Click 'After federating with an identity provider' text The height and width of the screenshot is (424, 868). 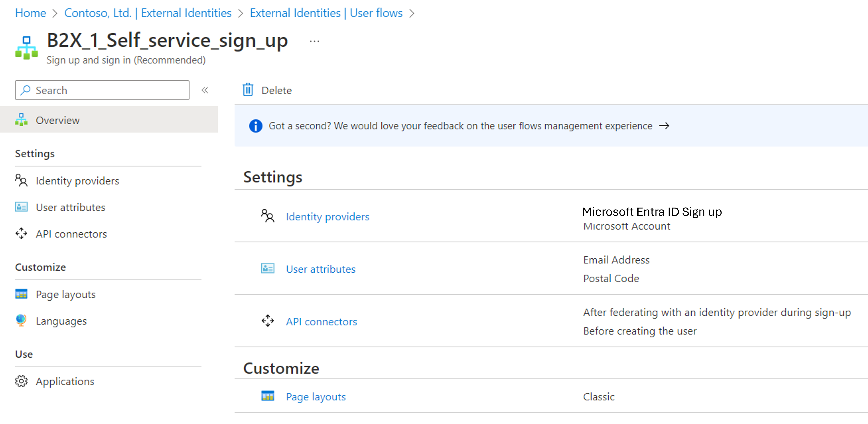pyautogui.click(x=717, y=312)
